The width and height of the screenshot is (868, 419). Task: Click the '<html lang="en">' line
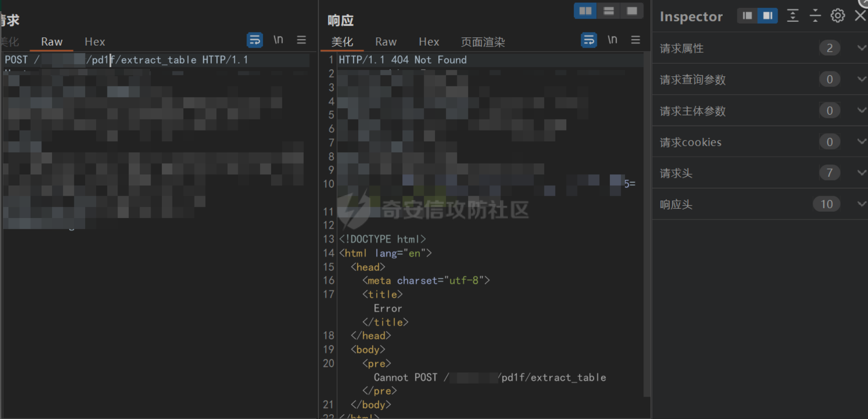point(385,253)
